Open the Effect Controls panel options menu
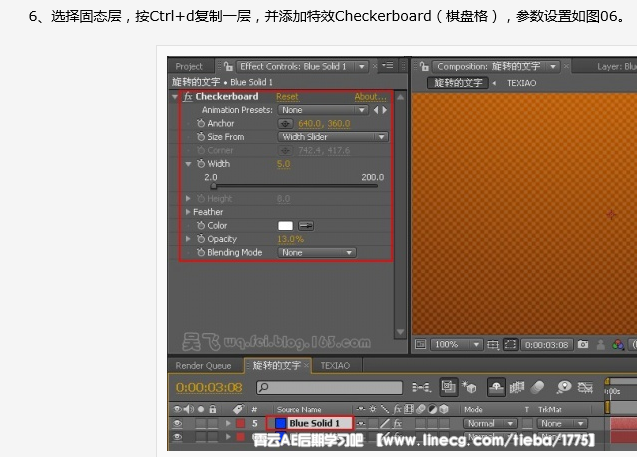Viewport: 637px width, 457px height. coord(388,65)
